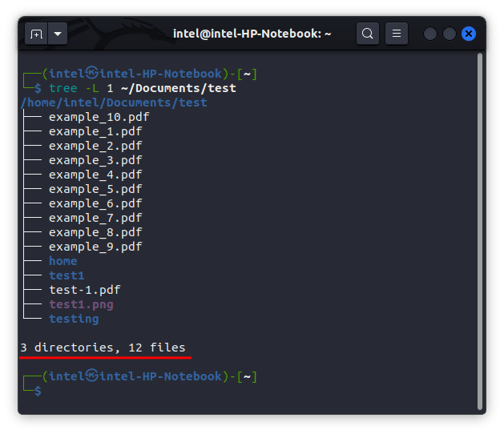Click the example_5.pdf file name
504x434 pixels.
point(95,189)
